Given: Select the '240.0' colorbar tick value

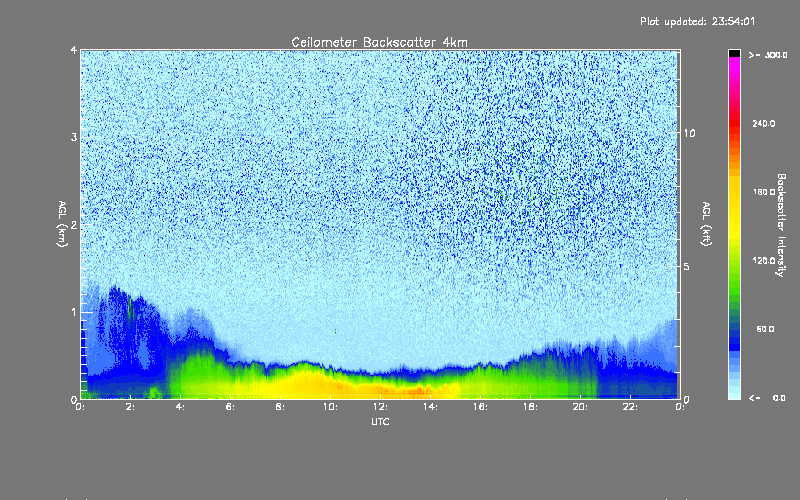Looking at the screenshot, I should tap(764, 123).
